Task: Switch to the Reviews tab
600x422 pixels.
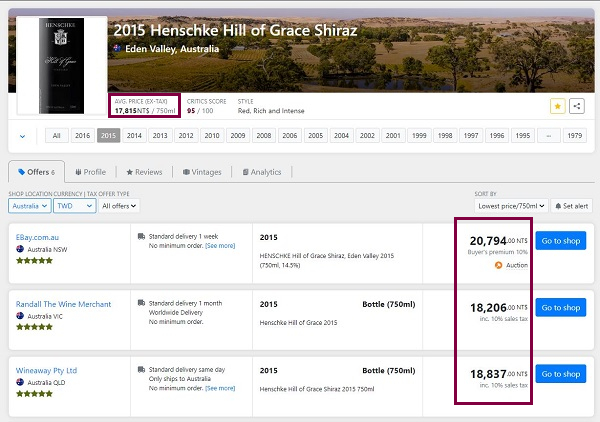Action: point(144,172)
